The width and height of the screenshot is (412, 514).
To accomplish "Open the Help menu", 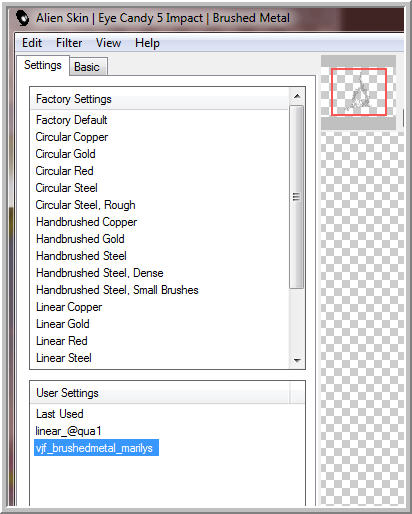I will (x=147, y=43).
